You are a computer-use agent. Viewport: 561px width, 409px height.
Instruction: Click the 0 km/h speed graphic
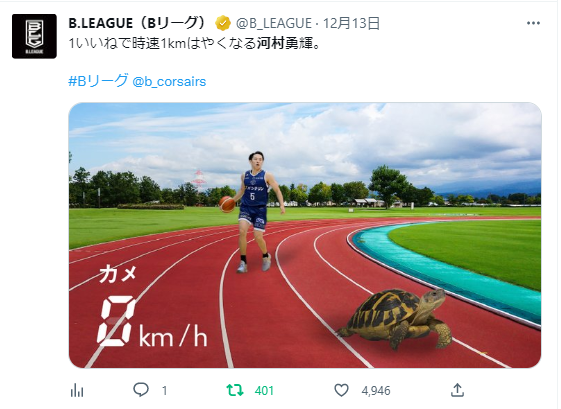click(153, 321)
